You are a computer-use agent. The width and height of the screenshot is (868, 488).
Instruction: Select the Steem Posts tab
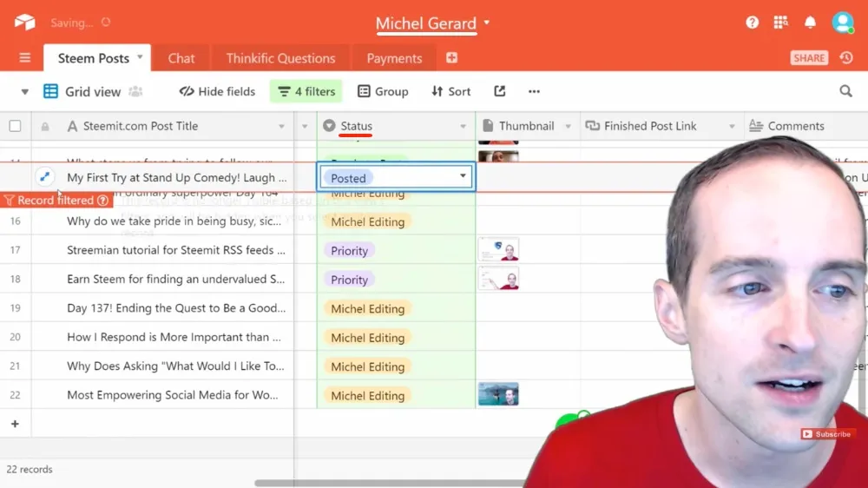click(x=94, y=58)
